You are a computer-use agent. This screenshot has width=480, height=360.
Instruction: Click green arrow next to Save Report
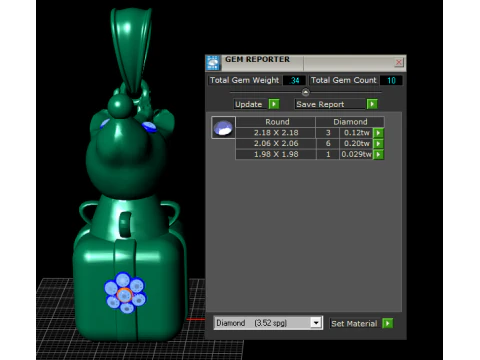[372, 104]
